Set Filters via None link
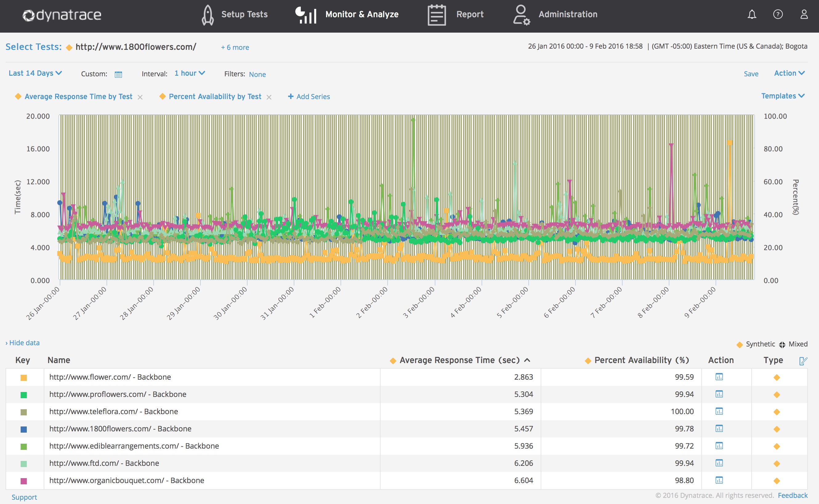The image size is (819, 504). coord(257,74)
